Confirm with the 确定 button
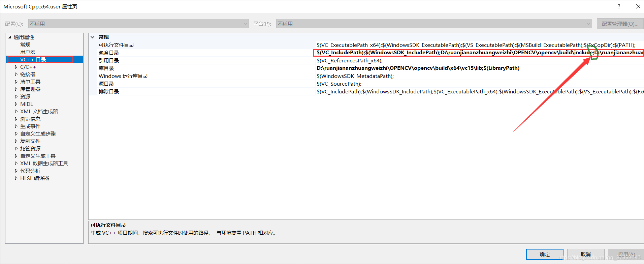This screenshot has width=644, height=264. point(545,254)
